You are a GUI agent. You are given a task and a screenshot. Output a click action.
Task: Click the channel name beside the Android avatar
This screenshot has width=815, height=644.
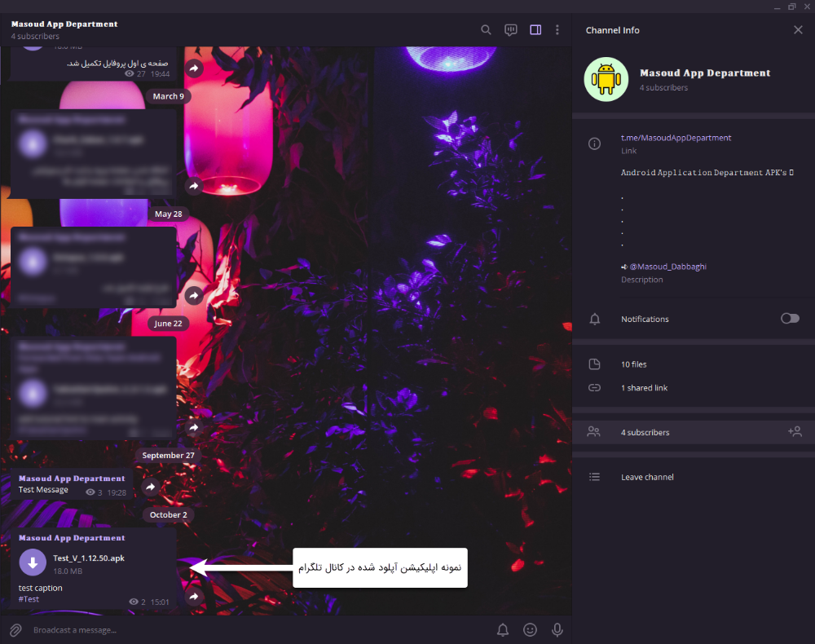(705, 73)
